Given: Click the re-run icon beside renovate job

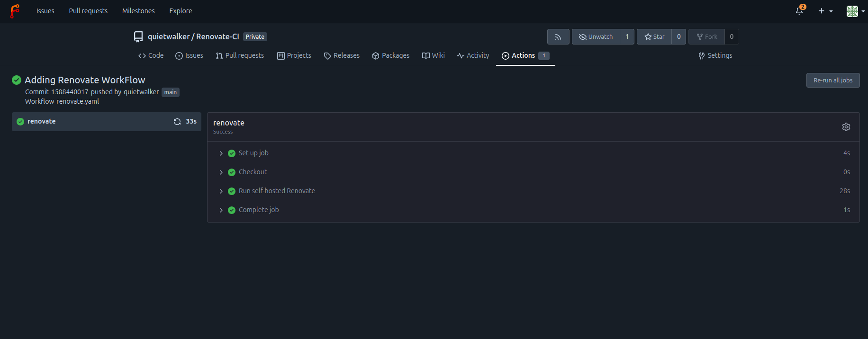Looking at the screenshot, I should [x=177, y=122].
